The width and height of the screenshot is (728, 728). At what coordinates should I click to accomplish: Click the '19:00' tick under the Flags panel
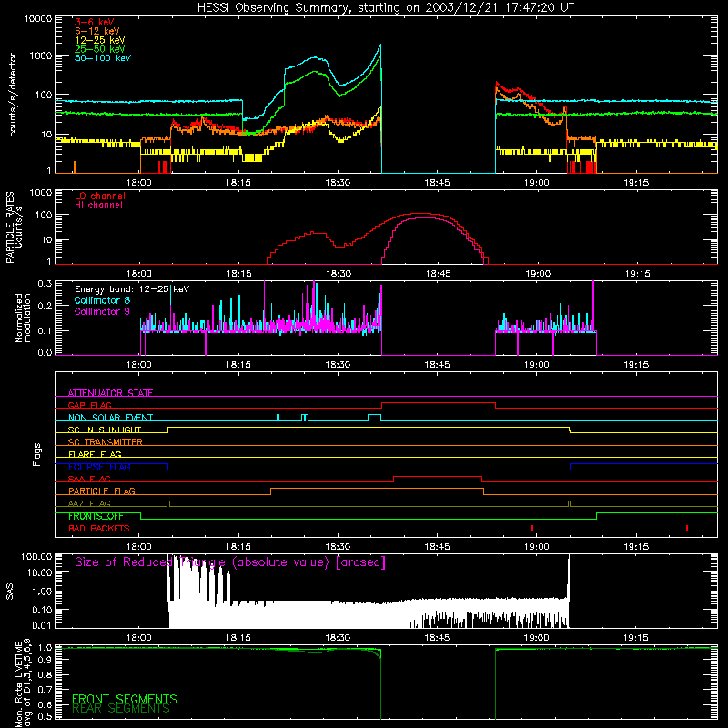[x=537, y=547]
